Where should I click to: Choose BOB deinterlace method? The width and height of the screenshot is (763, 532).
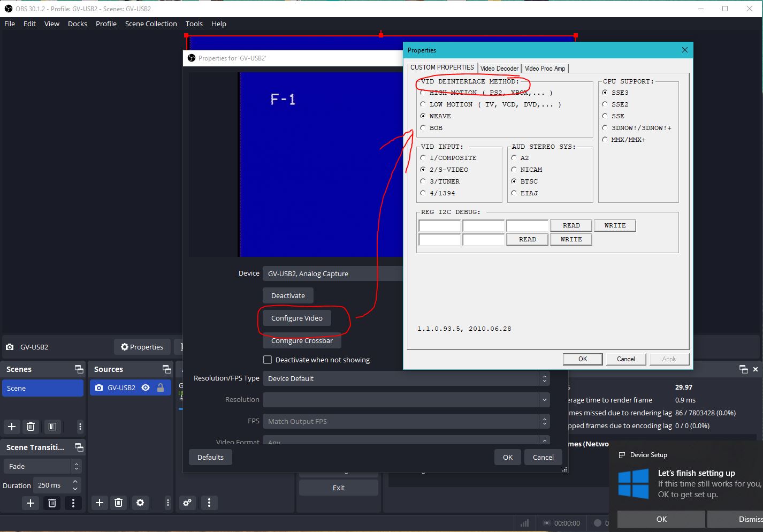(x=423, y=128)
